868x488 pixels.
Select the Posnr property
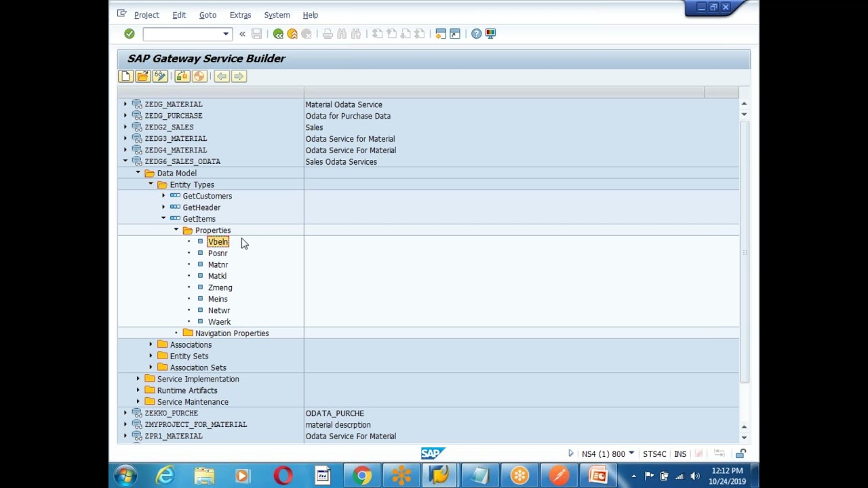pos(218,253)
